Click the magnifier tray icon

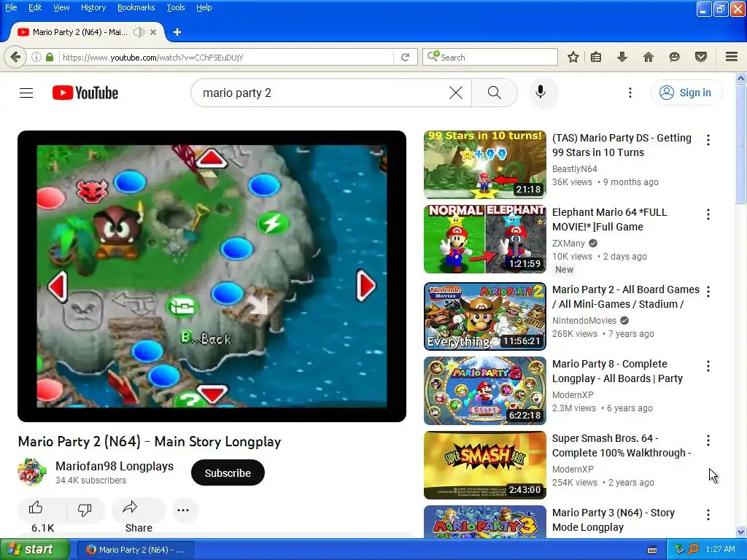[693, 550]
